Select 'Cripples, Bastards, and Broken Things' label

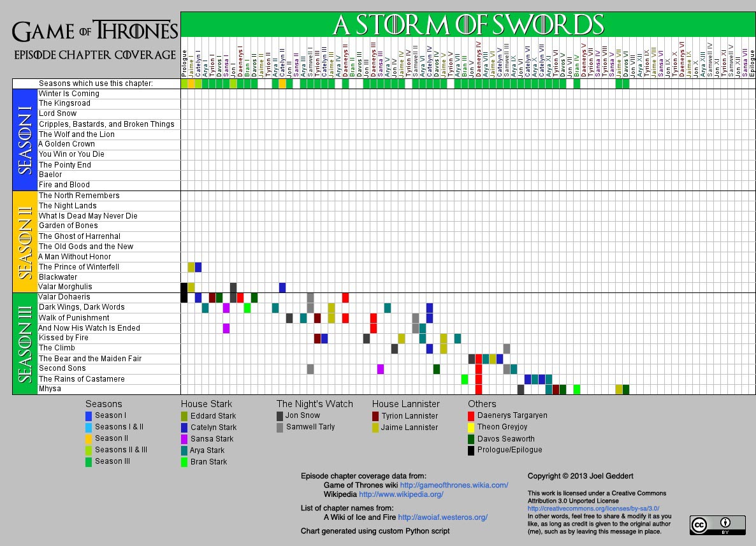tap(106, 124)
